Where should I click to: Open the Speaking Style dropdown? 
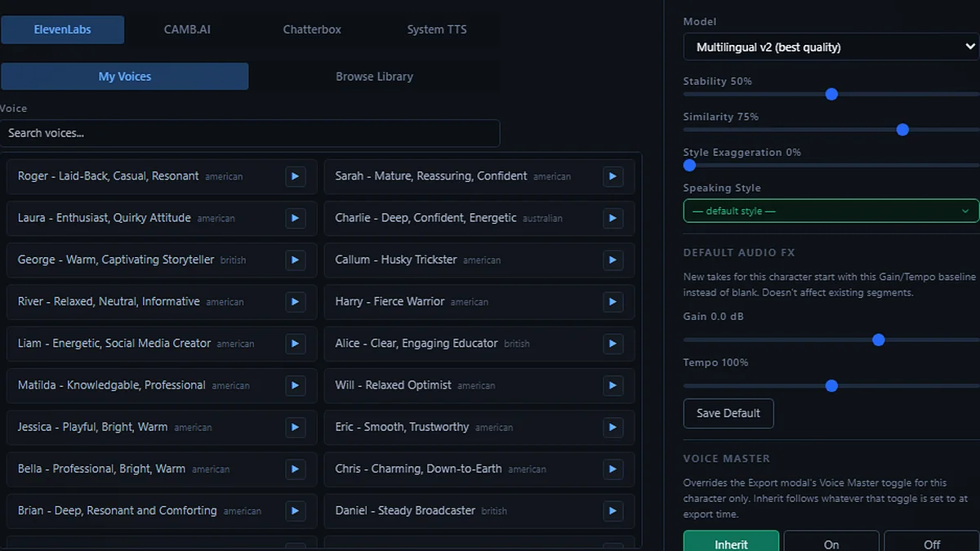831,211
